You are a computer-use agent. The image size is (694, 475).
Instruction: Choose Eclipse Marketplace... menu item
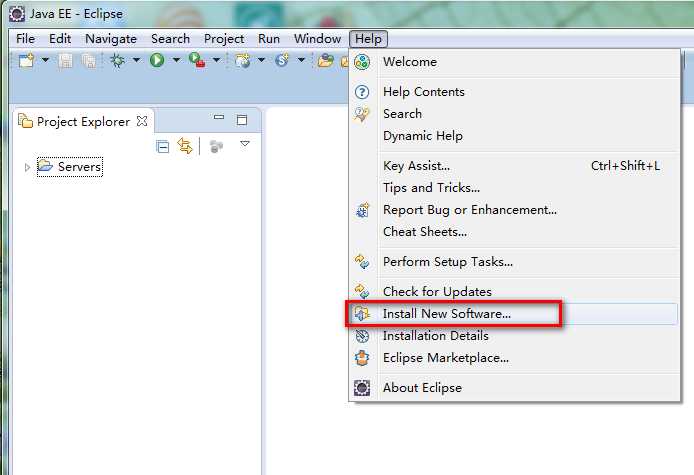(514, 358)
